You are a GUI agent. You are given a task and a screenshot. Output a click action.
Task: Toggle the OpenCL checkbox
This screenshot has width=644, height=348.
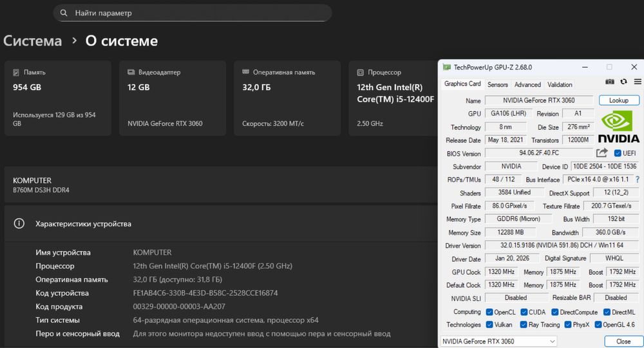(x=489, y=312)
